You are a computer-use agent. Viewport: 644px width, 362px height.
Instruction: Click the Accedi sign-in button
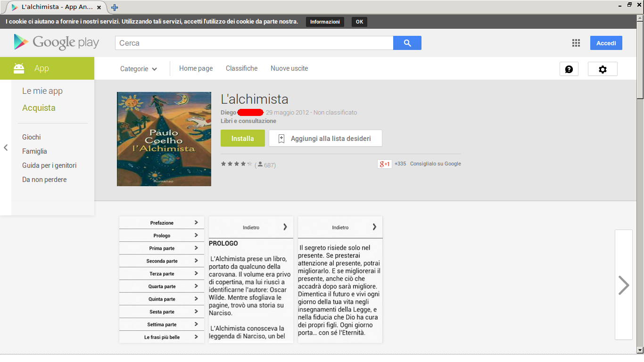[606, 43]
